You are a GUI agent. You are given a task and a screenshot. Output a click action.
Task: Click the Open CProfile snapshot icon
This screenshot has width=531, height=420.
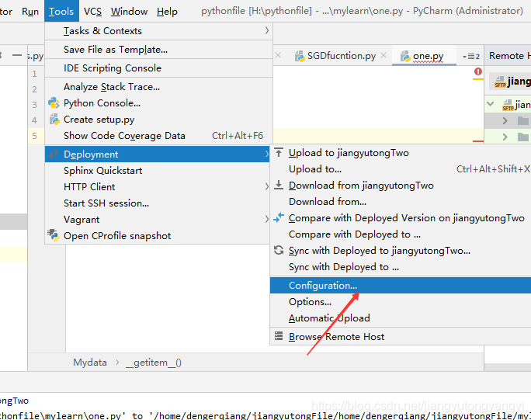54,235
